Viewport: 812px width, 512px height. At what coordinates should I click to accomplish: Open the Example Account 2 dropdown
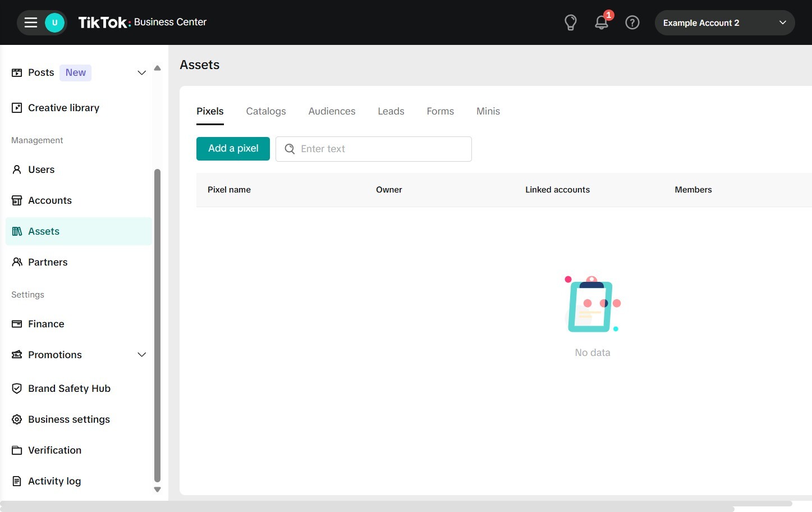click(x=724, y=23)
